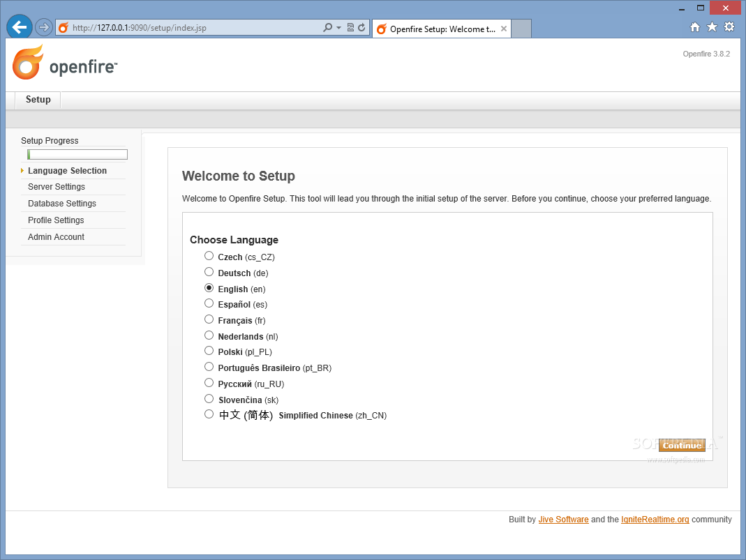Open browser Tools gear icon
Image resolution: width=746 pixels, height=560 pixels.
729,27
